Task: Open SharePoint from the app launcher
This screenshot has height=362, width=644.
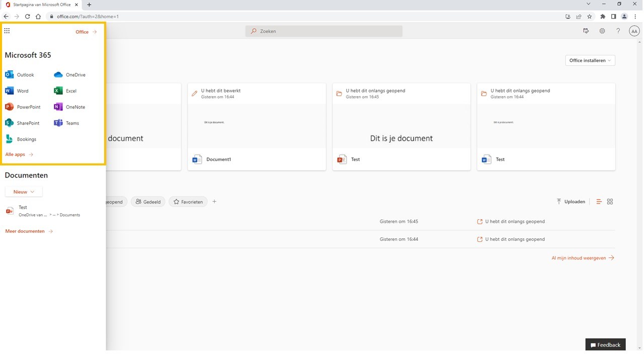Action: pyautogui.click(x=22, y=123)
